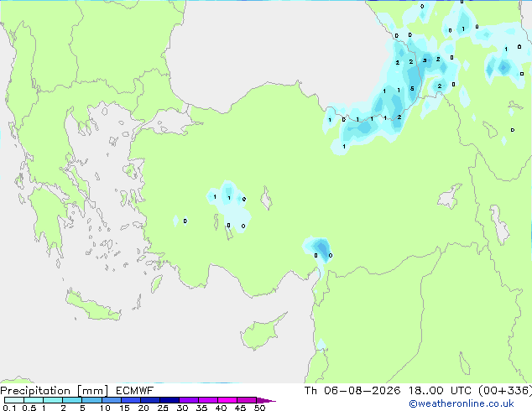Pick the blue 10 mm legend swatch
Viewport: 532px width, 411px height.
pos(111,400)
